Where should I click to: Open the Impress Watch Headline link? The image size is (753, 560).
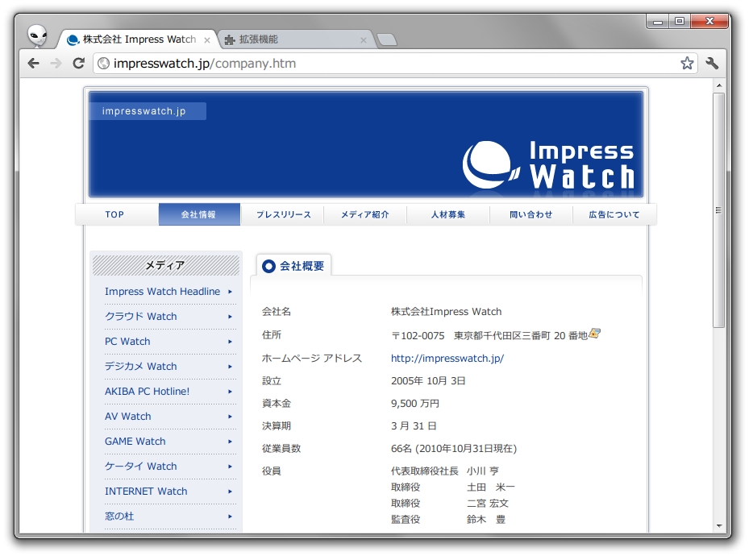coord(162,291)
